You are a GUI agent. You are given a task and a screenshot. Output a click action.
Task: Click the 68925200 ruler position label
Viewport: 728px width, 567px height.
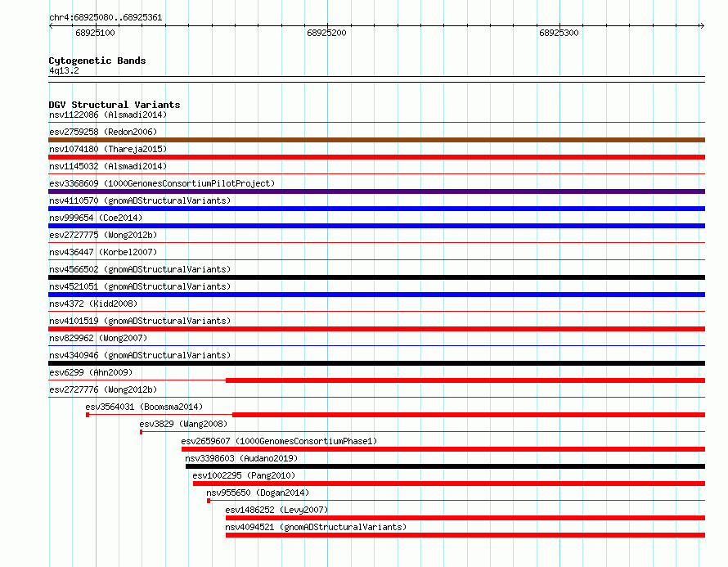[x=326, y=33]
